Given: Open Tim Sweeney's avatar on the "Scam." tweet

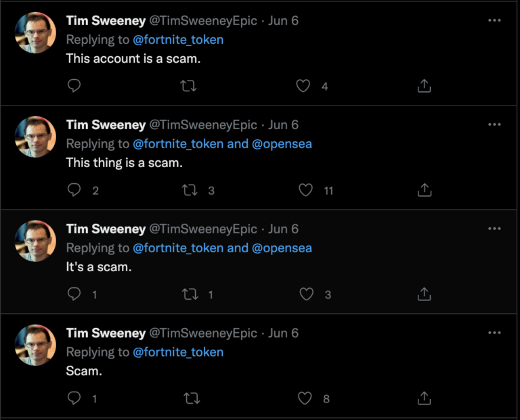Looking at the screenshot, I should click(x=36, y=346).
